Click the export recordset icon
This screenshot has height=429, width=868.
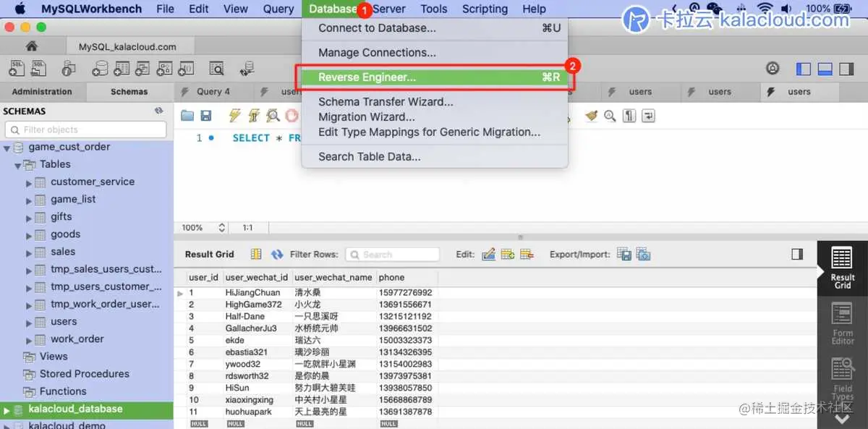pyautogui.click(x=624, y=255)
